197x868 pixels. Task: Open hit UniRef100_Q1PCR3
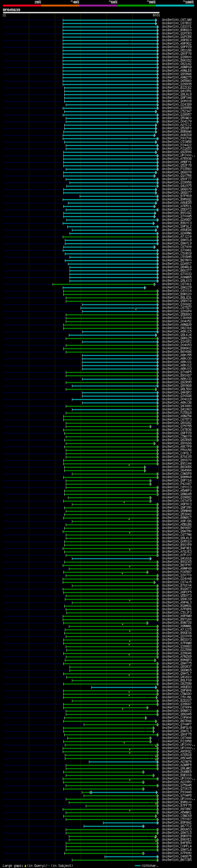click(177, 34)
